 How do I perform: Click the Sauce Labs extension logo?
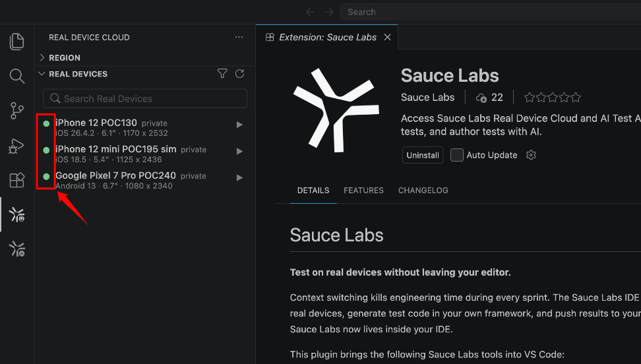(x=336, y=110)
